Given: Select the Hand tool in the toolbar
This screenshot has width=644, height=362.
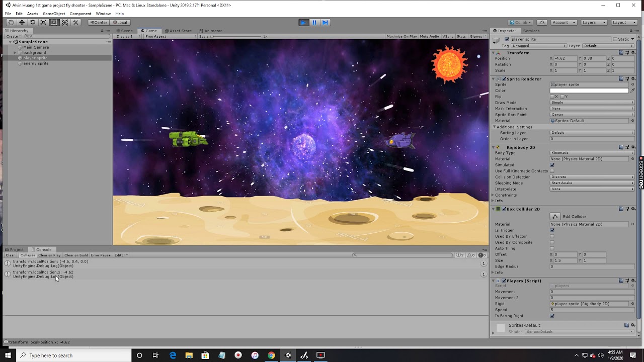Looking at the screenshot, I should coord(11,22).
